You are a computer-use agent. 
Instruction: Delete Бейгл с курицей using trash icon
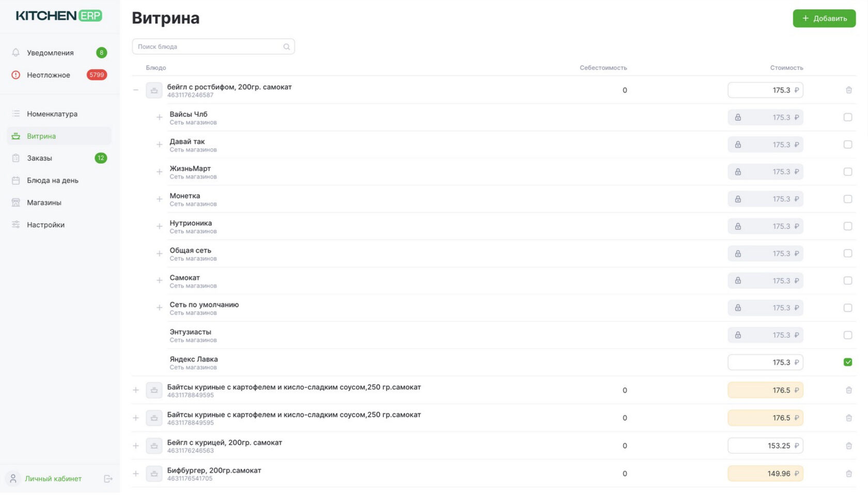(848, 446)
